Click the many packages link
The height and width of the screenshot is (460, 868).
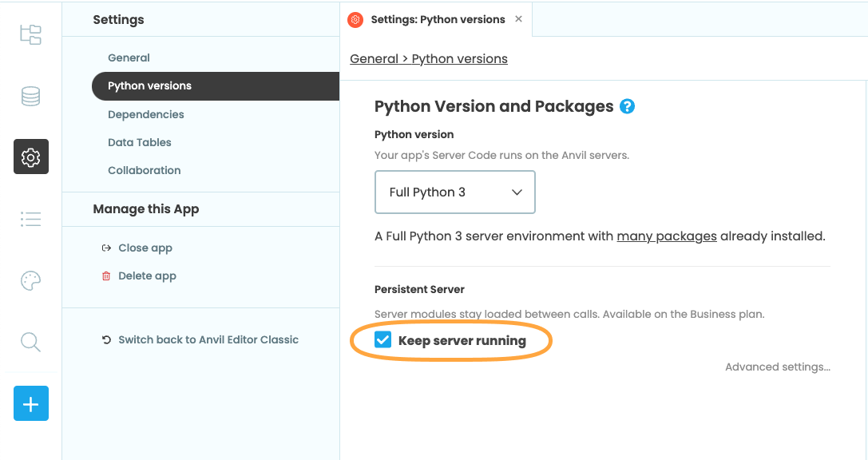tap(666, 236)
